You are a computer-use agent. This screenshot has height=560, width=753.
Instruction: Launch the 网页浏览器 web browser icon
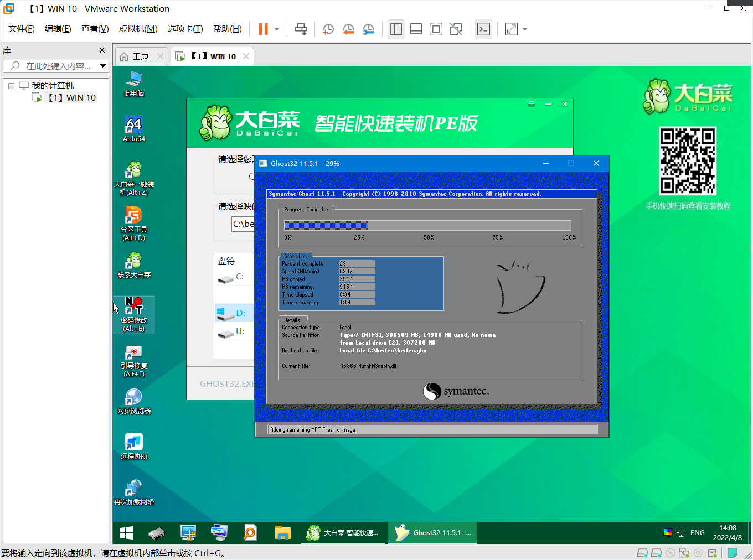pyautogui.click(x=134, y=402)
